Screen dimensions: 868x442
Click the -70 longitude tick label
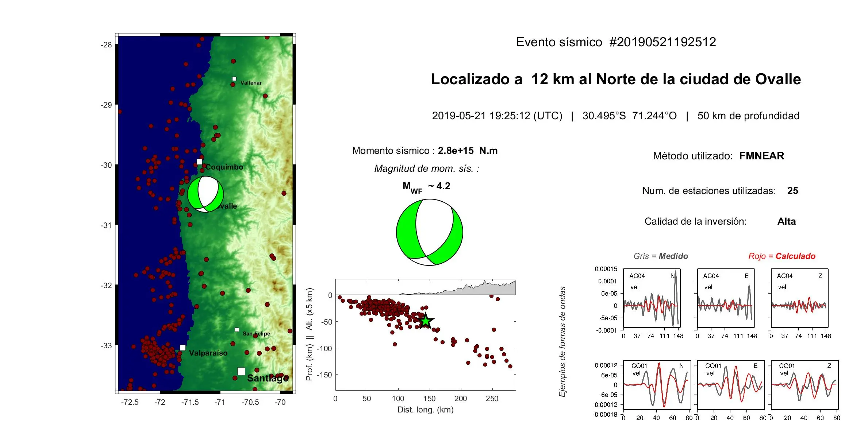click(x=280, y=402)
